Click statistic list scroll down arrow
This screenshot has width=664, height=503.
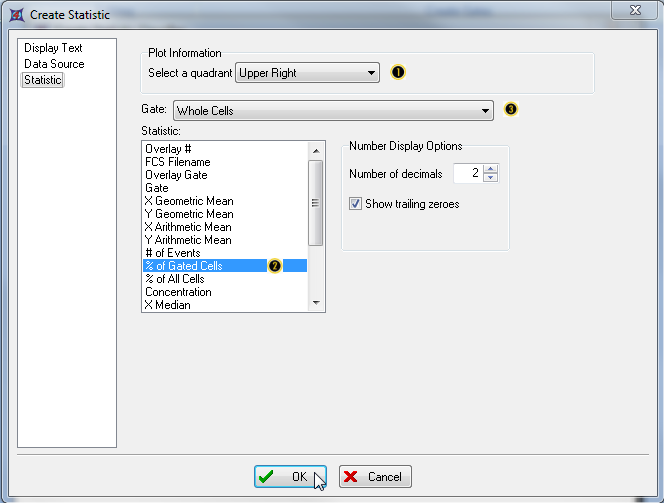click(316, 302)
